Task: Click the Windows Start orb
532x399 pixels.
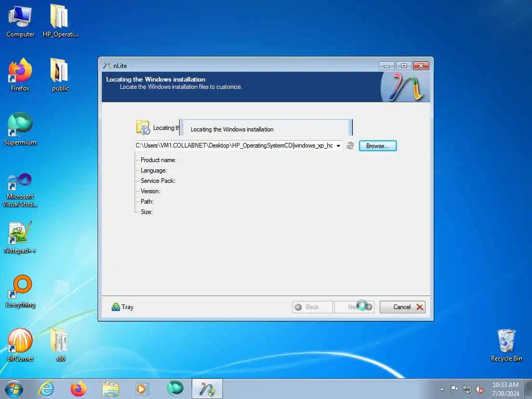Action: [x=14, y=389]
